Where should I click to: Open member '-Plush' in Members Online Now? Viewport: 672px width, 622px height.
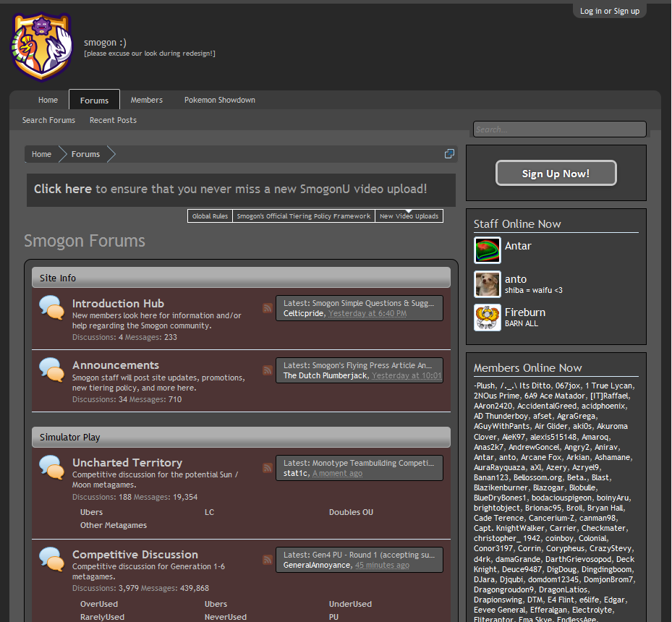click(x=484, y=385)
